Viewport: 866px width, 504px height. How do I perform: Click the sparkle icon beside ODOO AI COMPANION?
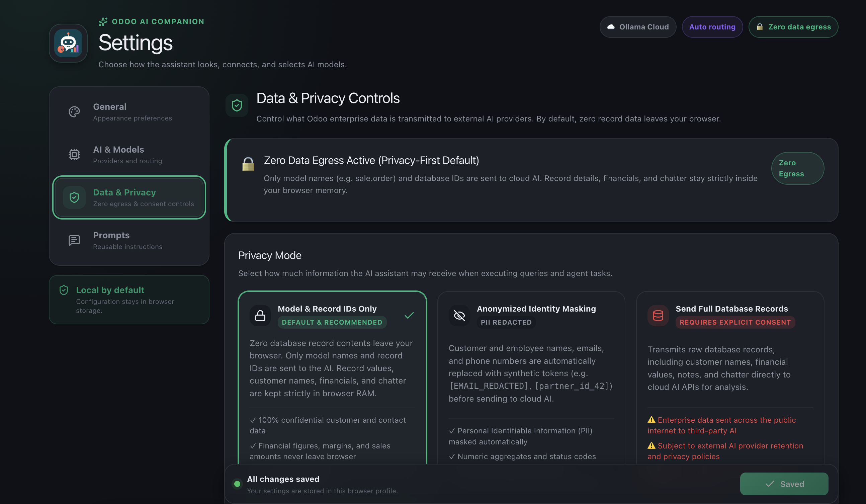103,22
